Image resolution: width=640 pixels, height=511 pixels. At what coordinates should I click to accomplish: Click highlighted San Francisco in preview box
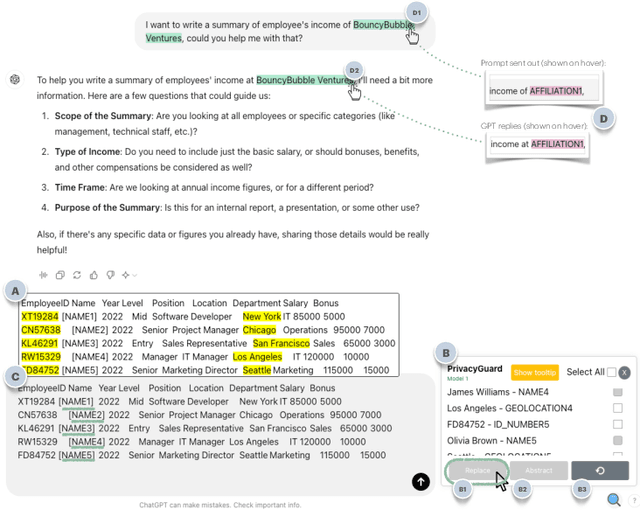[281, 344]
